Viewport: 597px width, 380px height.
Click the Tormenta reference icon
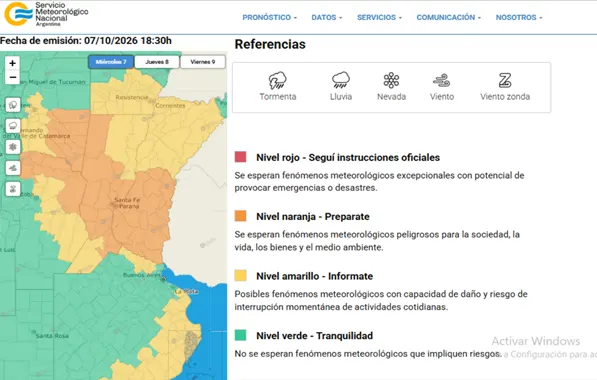click(x=278, y=80)
